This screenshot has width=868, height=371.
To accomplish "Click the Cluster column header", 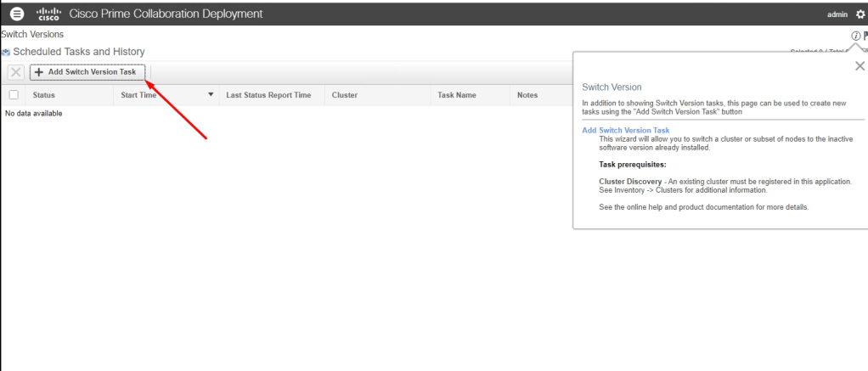I will point(344,95).
